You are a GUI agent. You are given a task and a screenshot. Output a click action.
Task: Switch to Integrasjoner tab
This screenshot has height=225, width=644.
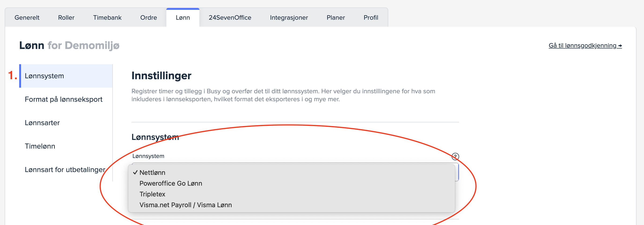tap(289, 18)
